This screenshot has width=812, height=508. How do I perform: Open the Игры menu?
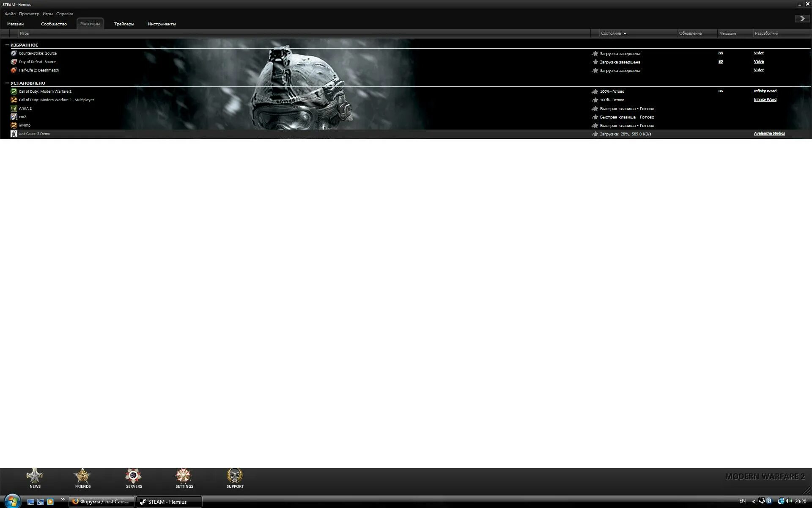tap(48, 14)
